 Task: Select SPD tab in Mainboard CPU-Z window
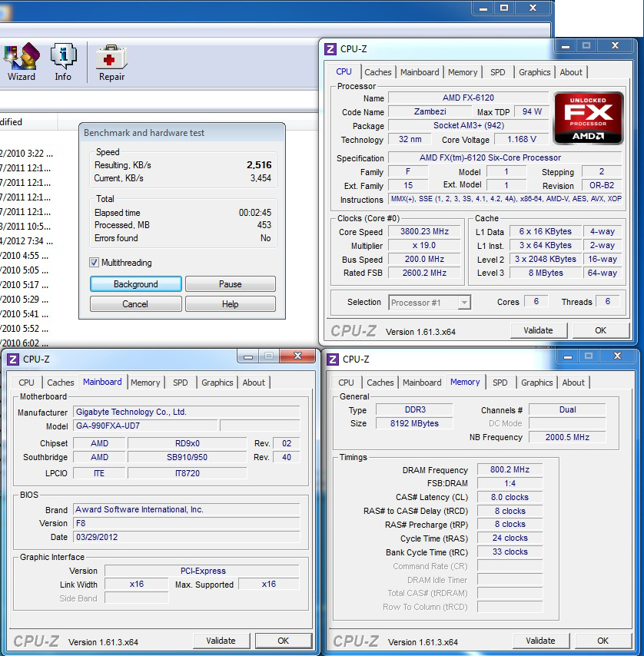coord(181,383)
